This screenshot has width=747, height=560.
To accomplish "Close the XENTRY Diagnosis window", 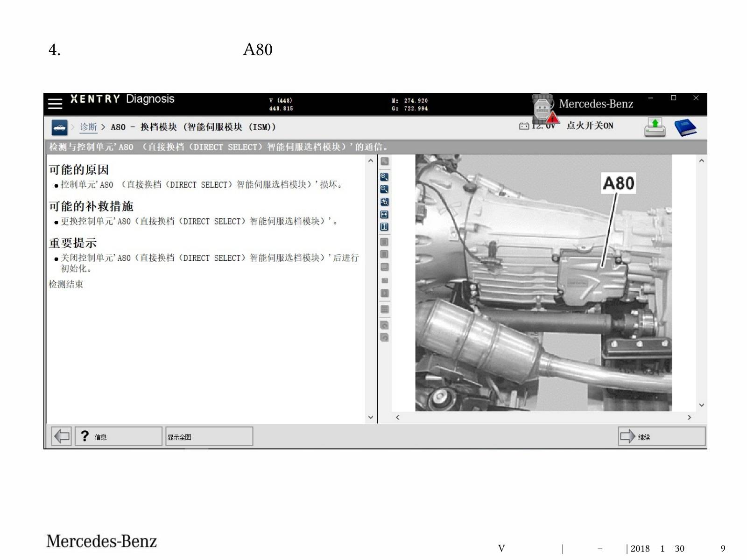I will (x=696, y=98).
